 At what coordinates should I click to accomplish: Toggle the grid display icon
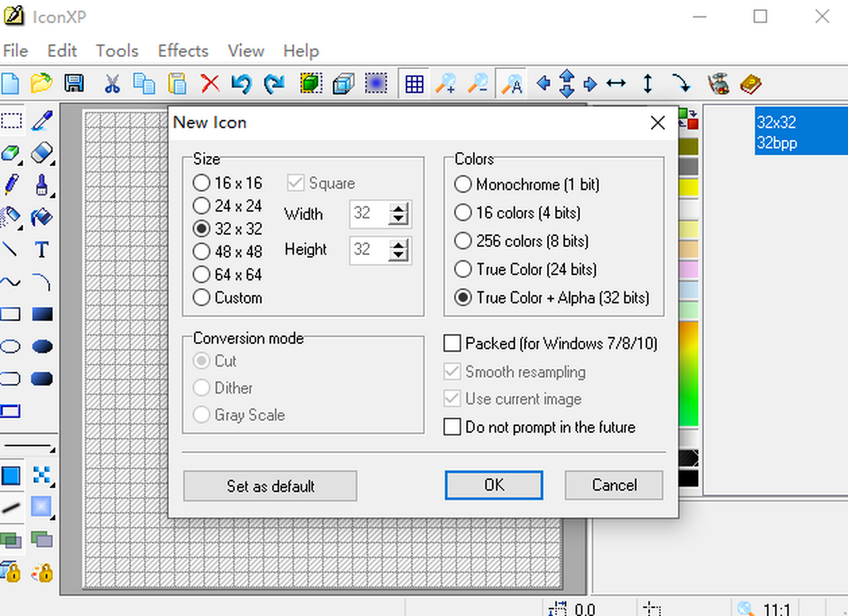pyautogui.click(x=414, y=84)
